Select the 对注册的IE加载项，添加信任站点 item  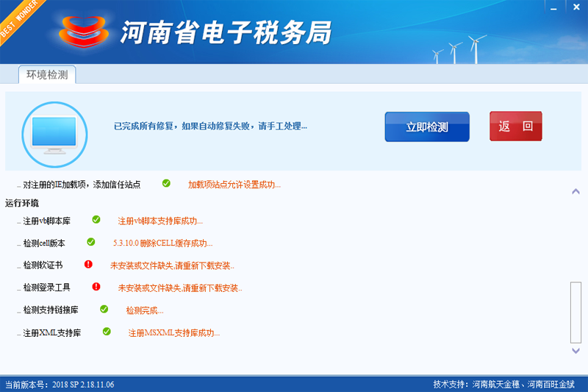pyautogui.click(x=82, y=184)
